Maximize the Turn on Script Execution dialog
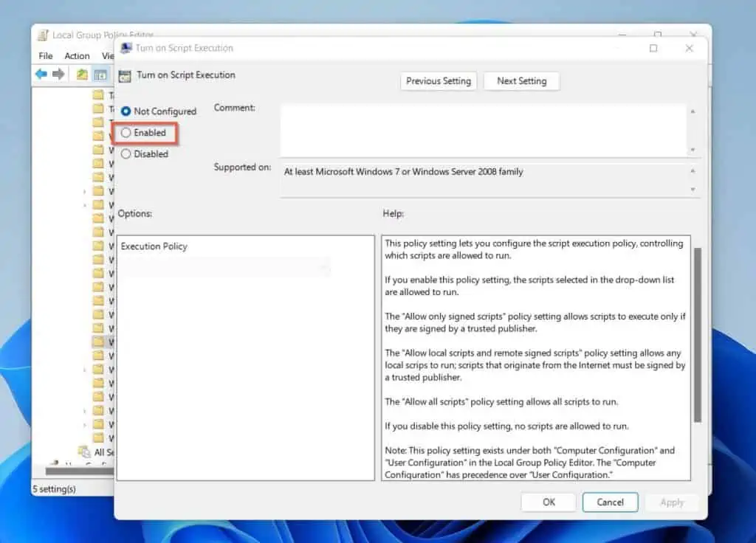This screenshot has width=756, height=543. 653,48
